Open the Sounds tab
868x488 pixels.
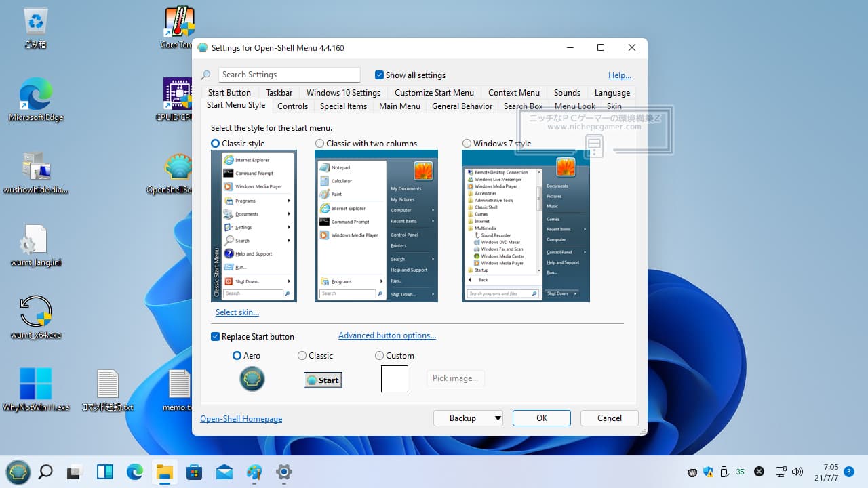click(567, 93)
